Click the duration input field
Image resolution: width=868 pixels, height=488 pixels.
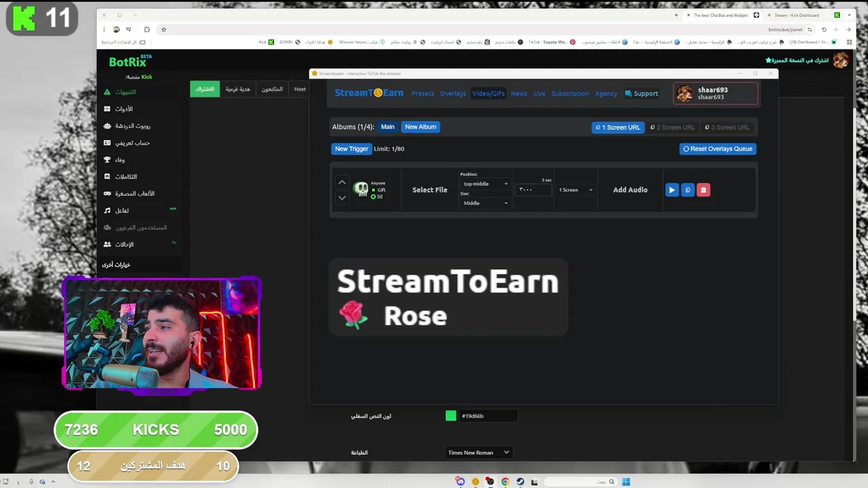coord(534,190)
